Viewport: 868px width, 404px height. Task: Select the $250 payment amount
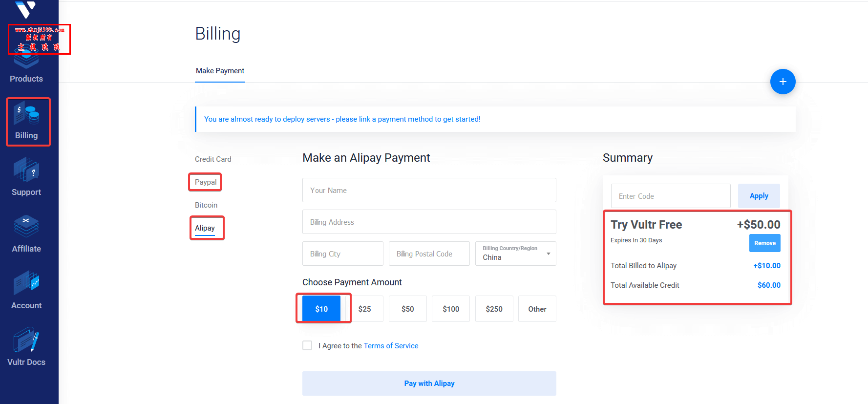tap(494, 309)
